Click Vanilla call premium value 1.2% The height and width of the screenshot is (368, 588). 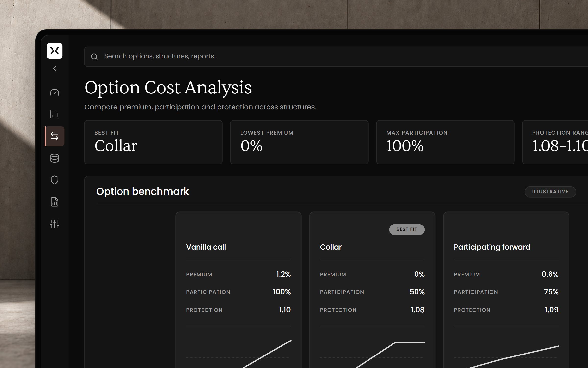283,274
